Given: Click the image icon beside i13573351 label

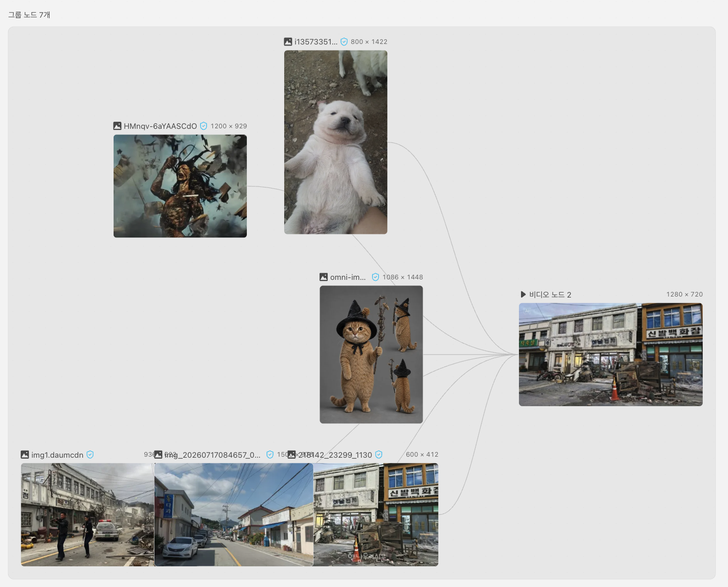Looking at the screenshot, I should pyautogui.click(x=288, y=41).
